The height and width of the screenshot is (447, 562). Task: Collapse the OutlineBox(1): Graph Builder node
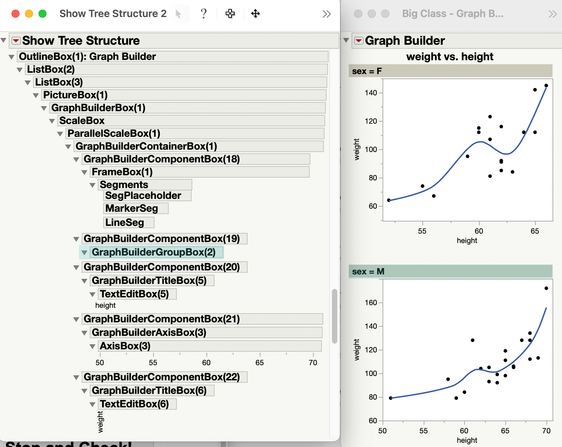point(11,57)
